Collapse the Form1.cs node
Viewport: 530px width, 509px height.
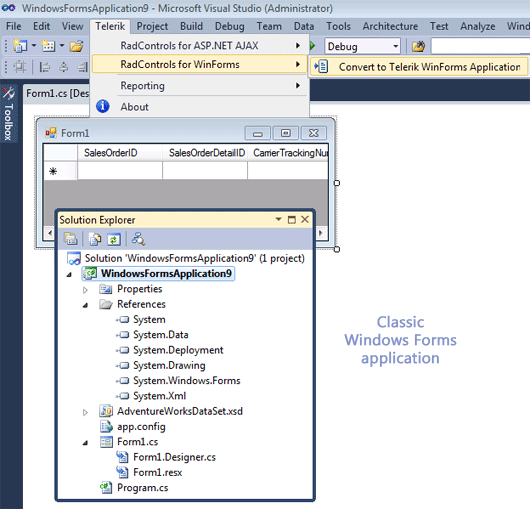(x=86, y=443)
